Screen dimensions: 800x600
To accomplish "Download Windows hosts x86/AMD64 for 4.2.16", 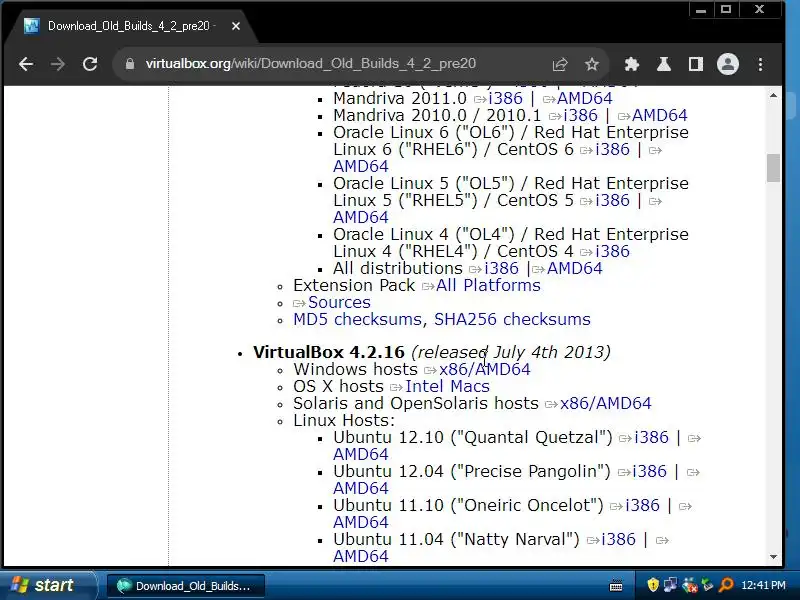I will point(485,369).
